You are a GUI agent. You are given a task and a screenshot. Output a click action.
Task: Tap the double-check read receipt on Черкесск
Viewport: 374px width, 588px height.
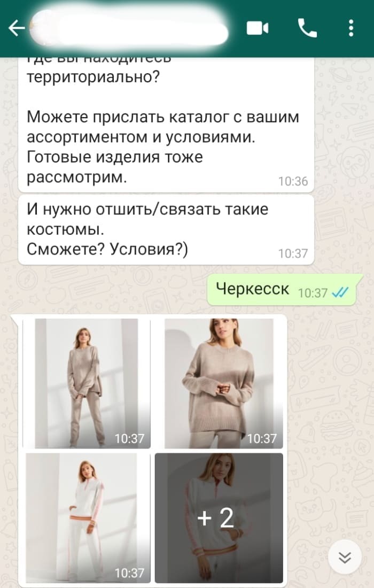(x=341, y=292)
